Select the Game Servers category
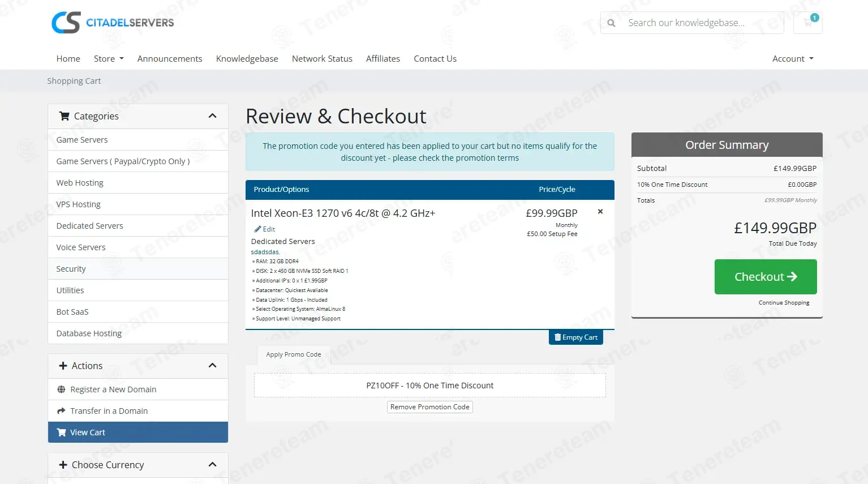Image resolution: width=868 pixels, height=484 pixels. tap(138, 140)
